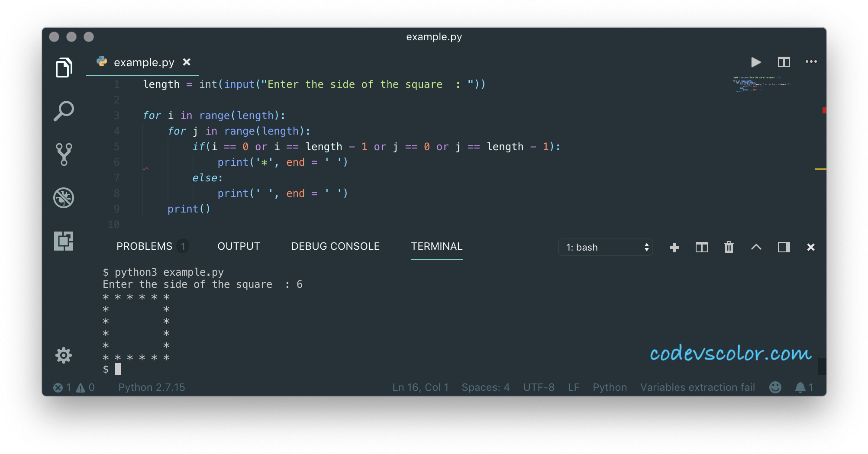Change file encoding via UTF-8
The height and width of the screenshot is (454, 868).
pyautogui.click(x=539, y=387)
